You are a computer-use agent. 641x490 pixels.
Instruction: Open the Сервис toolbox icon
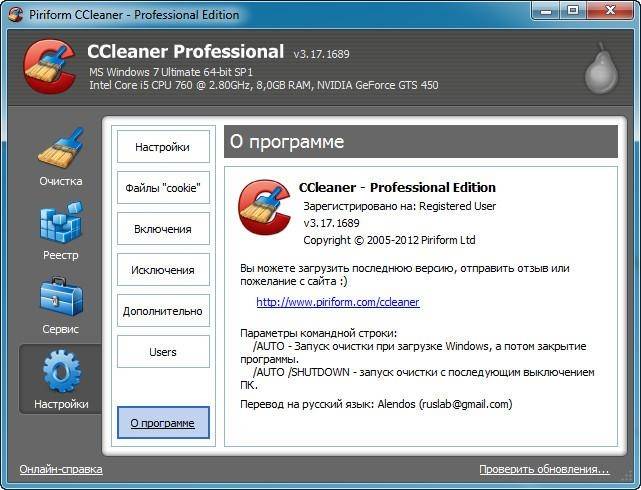(60, 298)
